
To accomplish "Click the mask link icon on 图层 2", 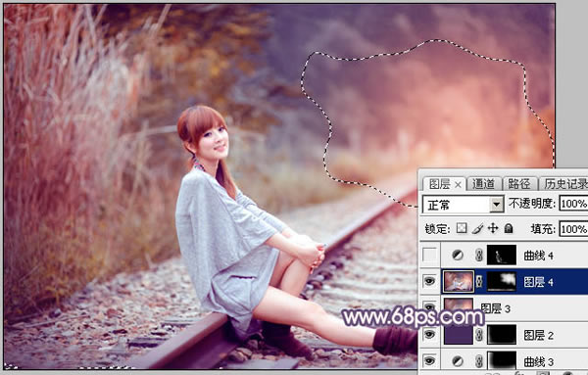I will coord(479,335).
